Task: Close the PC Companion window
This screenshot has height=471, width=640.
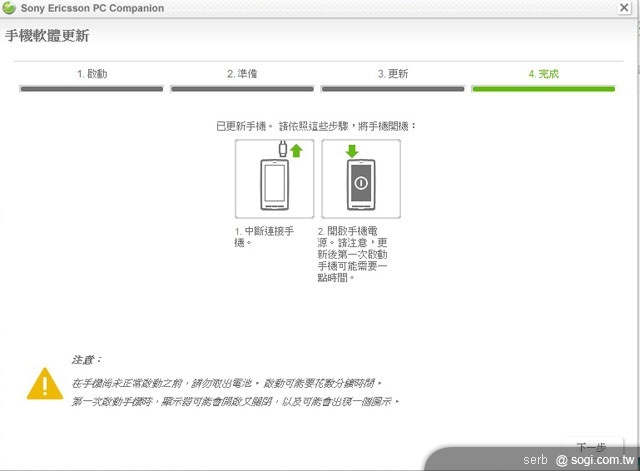Action: tap(627, 8)
